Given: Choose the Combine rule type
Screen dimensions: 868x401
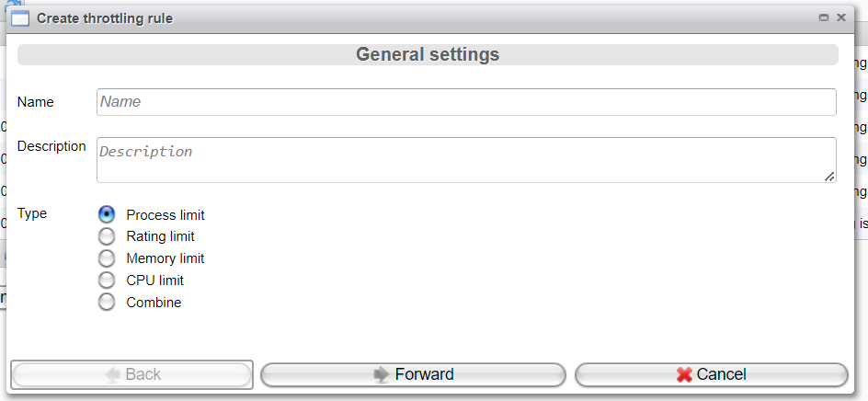Looking at the screenshot, I should point(107,303).
